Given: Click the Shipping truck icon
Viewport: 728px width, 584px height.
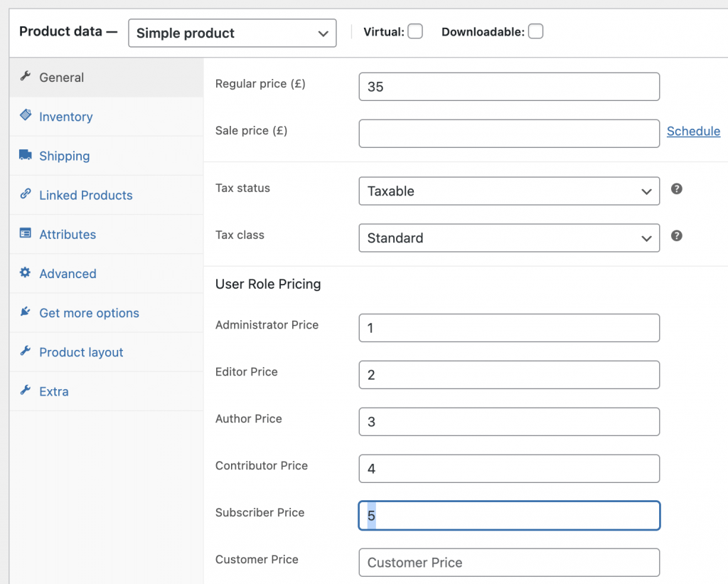Looking at the screenshot, I should [x=26, y=155].
